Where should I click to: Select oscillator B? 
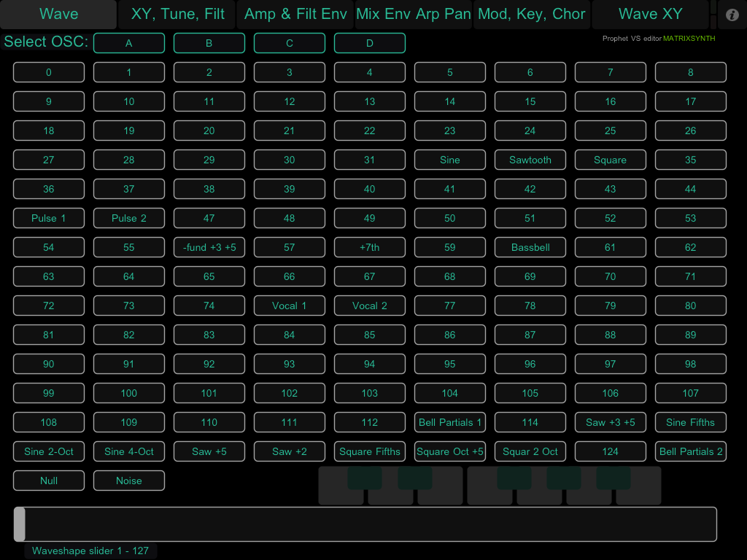[209, 43]
